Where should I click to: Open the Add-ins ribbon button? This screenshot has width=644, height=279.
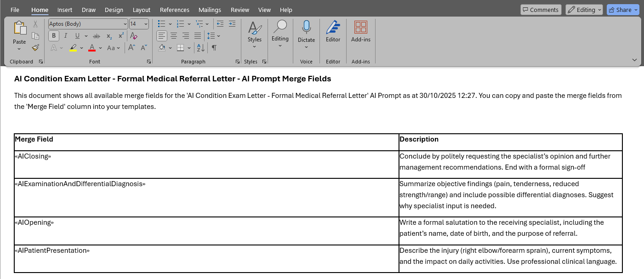[x=360, y=31]
